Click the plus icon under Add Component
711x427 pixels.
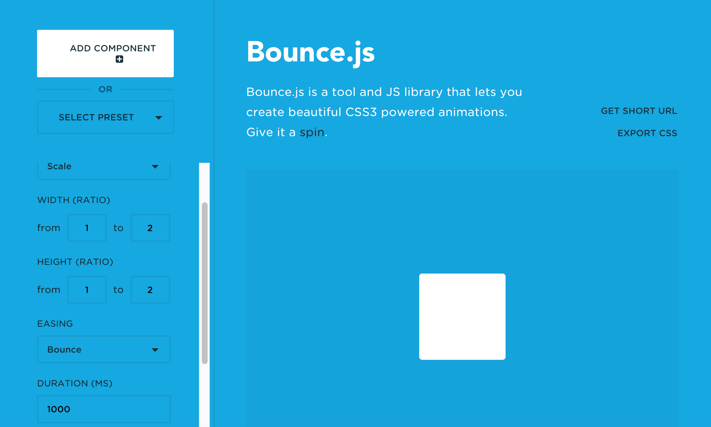pyautogui.click(x=119, y=60)
